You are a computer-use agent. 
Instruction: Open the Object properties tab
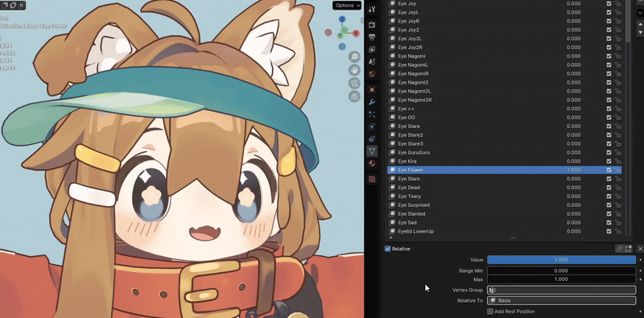[372, 90]
